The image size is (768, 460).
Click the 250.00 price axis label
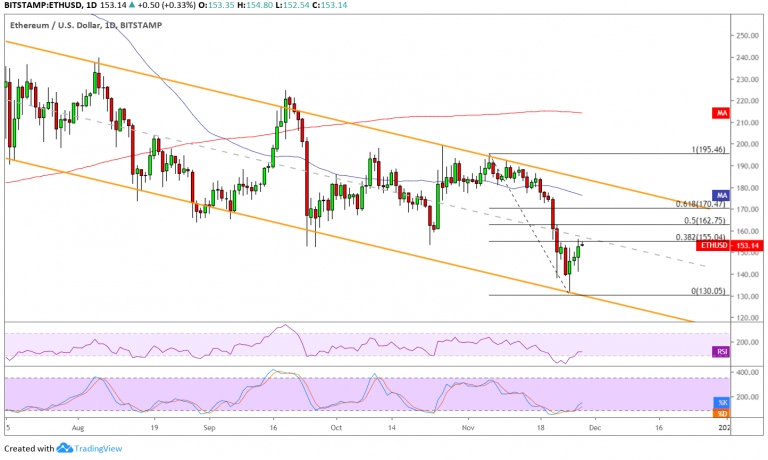(746, 35)
